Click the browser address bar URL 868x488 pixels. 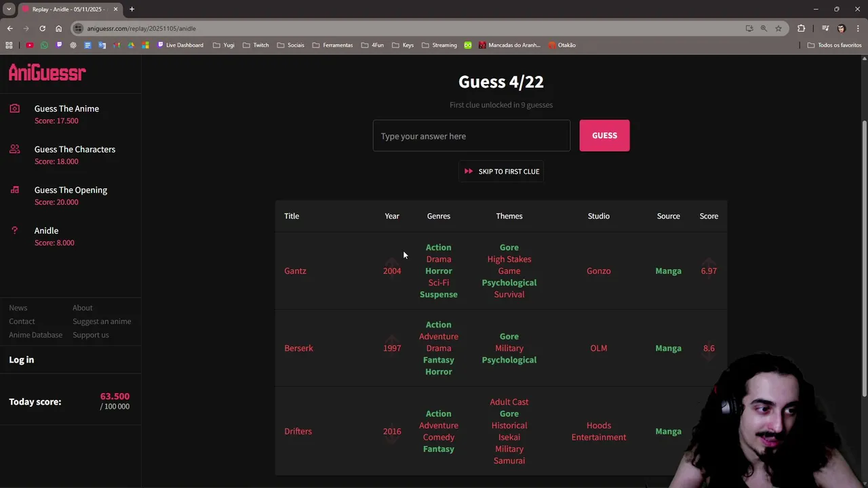(x=141, y=28)
